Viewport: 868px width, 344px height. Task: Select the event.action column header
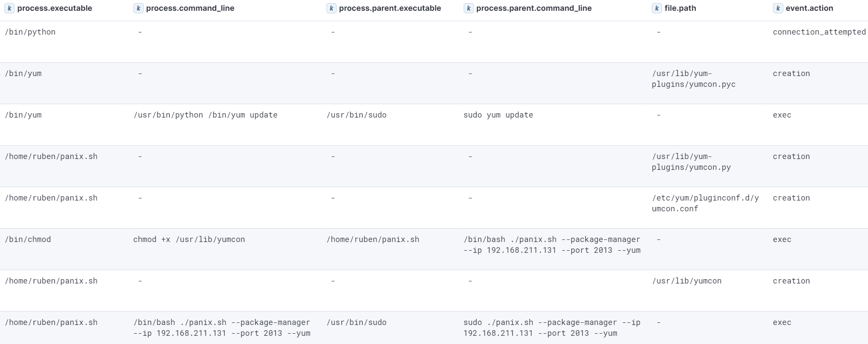809,8
